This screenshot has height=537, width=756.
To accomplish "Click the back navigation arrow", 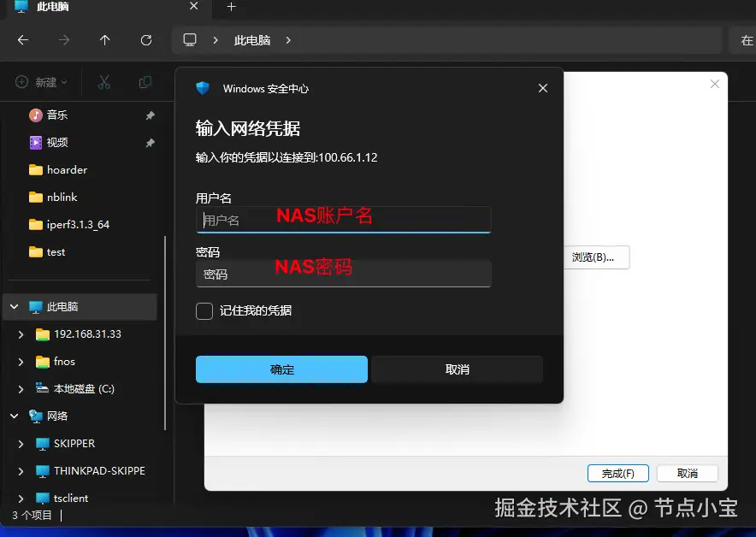I will tap(22, 40).
